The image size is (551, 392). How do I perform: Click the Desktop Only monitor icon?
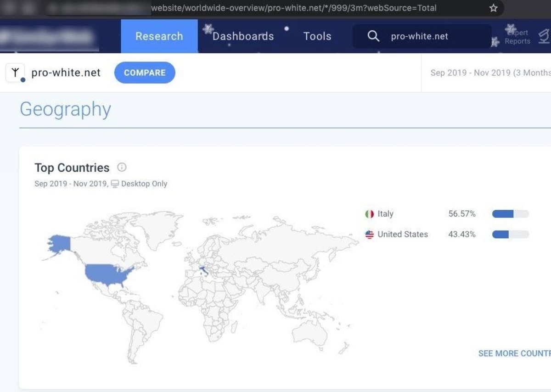115,184
